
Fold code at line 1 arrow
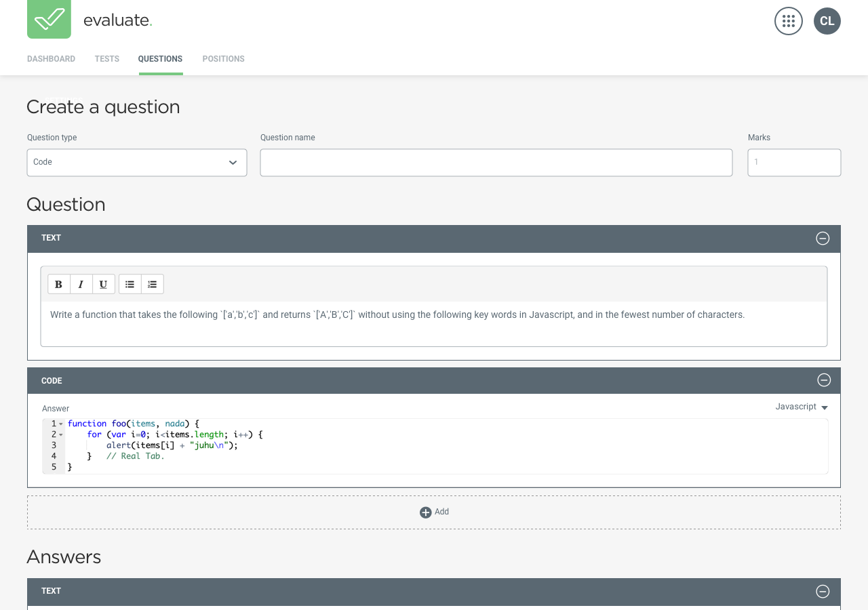point(61,424)
